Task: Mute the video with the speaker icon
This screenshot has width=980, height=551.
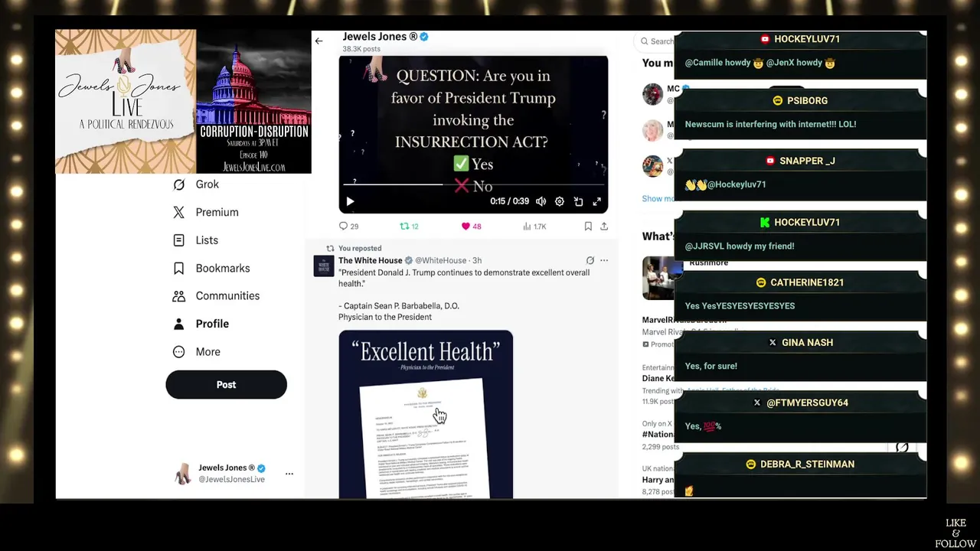Action: (x=541, y=201)
